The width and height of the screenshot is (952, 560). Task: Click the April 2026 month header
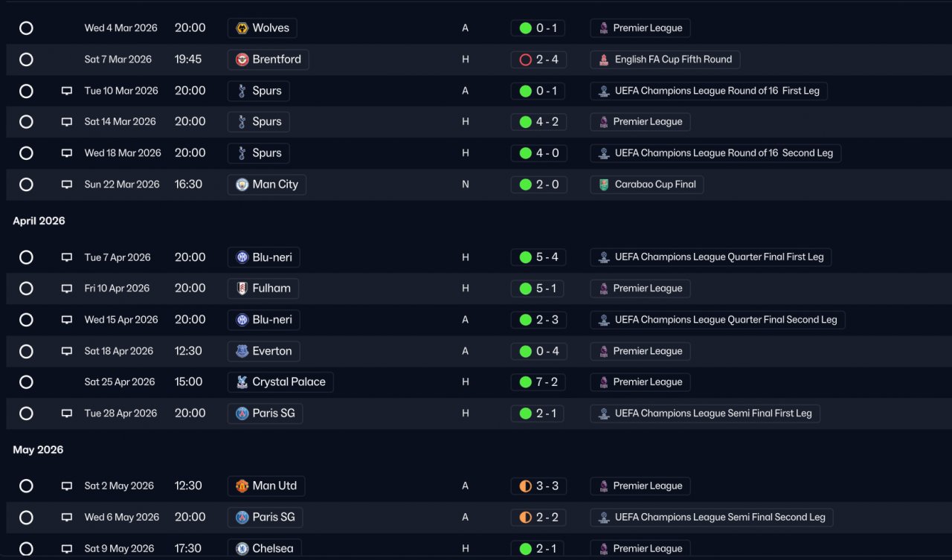[39, 221]
